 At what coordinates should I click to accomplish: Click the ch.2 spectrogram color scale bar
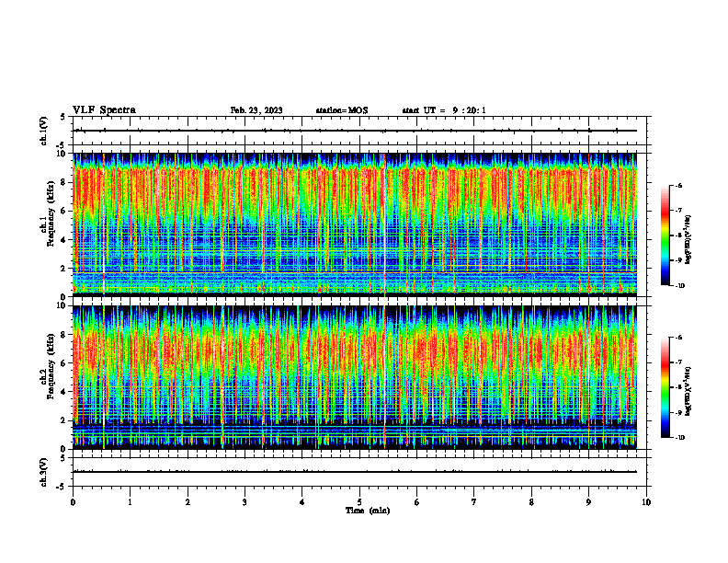point(665,387)
